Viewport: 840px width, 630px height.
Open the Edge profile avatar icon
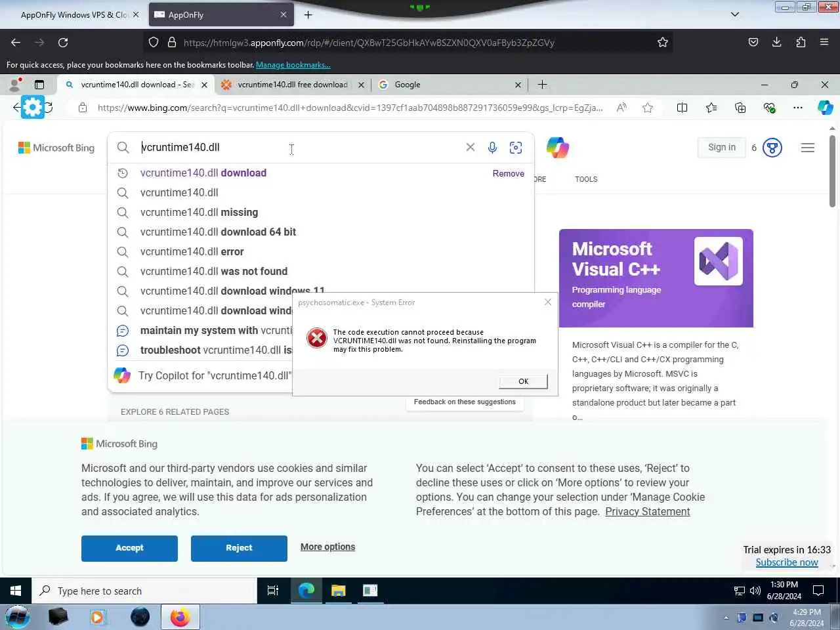(14, 85)
